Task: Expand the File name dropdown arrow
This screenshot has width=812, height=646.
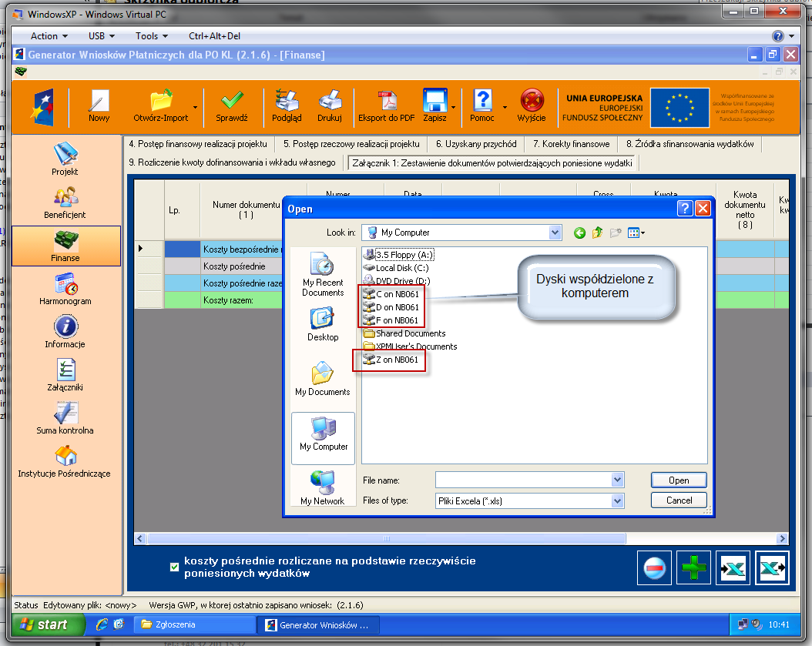Action: coord(617,480)
